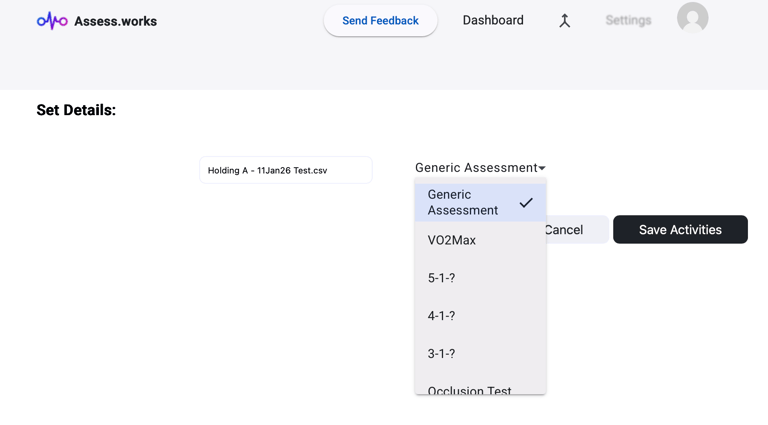Select Generic Assessment in the open list

[x=463, y=203]
